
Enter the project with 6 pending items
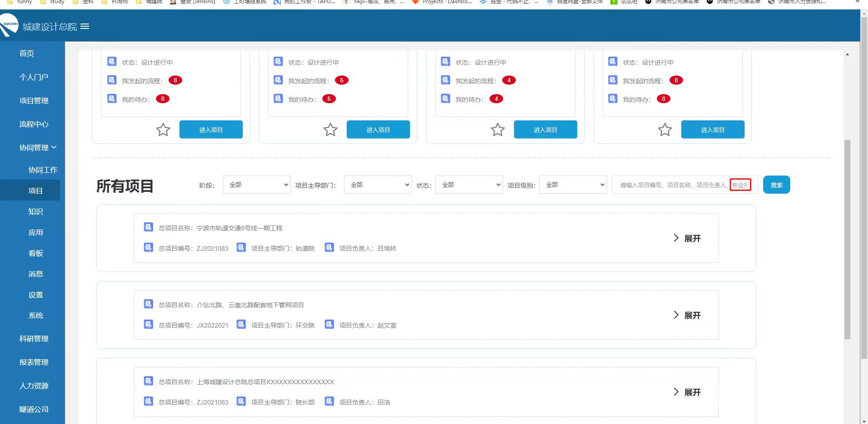(378, 129)
